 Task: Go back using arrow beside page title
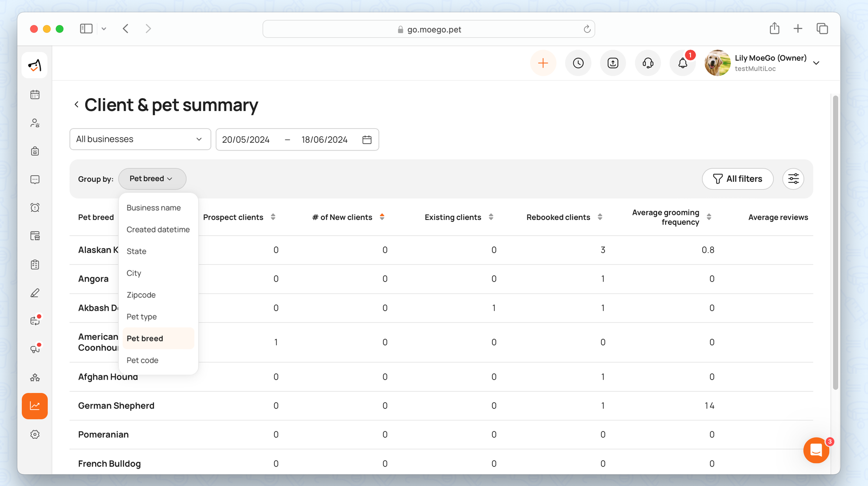[x=76, y=105]
